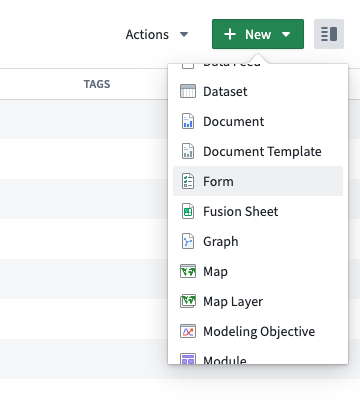Click the Map icon
360x405 pixels.
(x=188, y=271)
